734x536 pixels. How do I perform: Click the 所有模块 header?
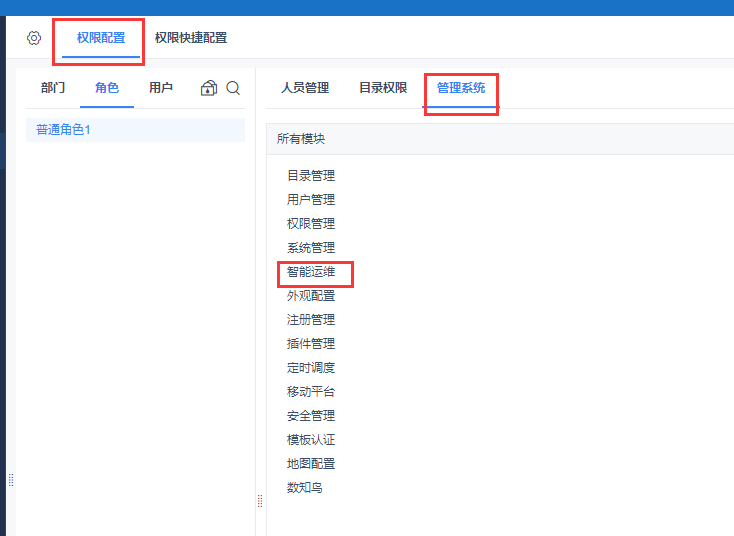(301, 139)
